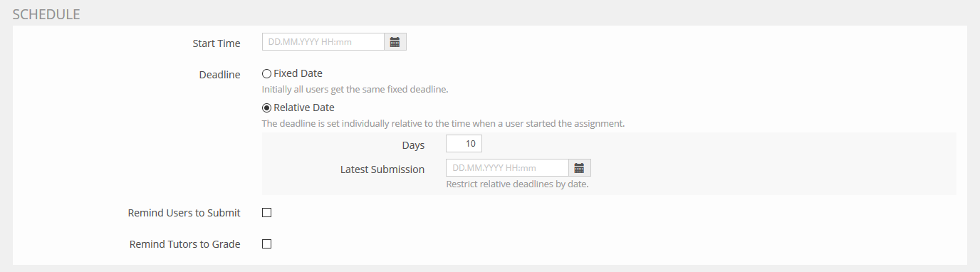Screen dimensions: 980x272
Task: Select the Relative Date radio button
Action: click(266, 108)
